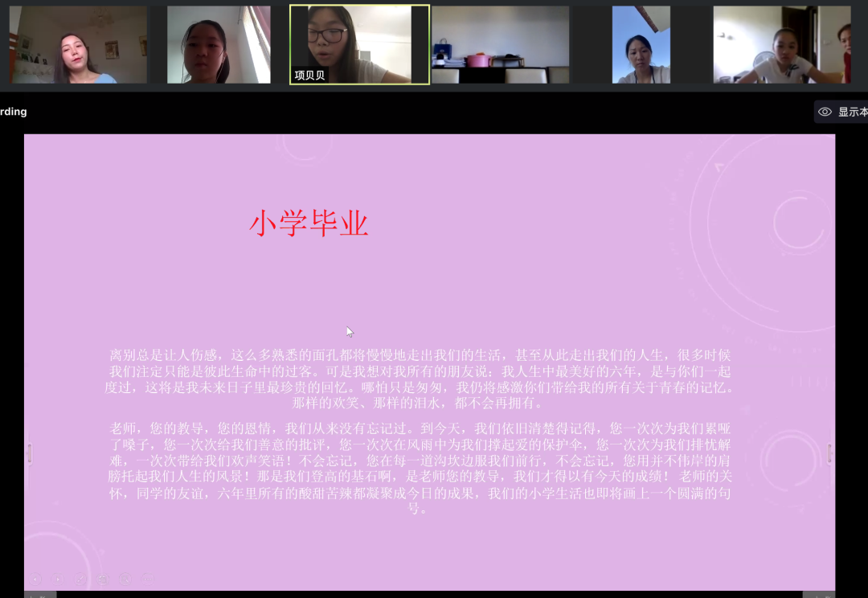Click the leftmost participant video thumbnail
The image size is (868, 598).
coord(78,43)
